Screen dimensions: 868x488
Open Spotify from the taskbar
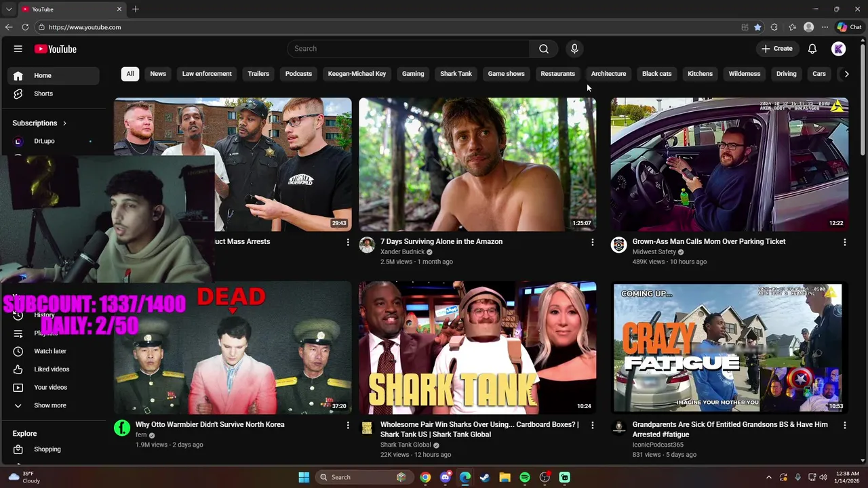click(x=525, y=477)
